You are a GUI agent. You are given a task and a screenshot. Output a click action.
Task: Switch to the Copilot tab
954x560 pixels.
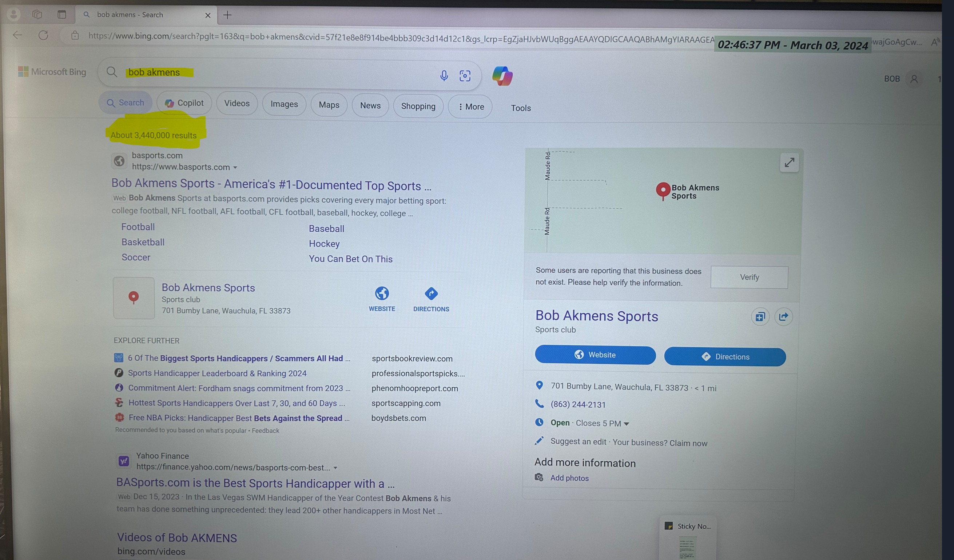pos(184,103)
